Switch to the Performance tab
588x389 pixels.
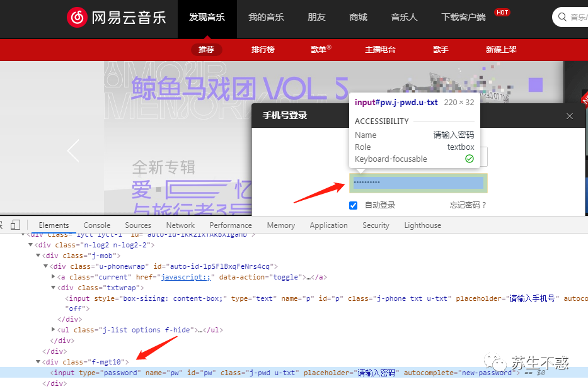point(231,225)
